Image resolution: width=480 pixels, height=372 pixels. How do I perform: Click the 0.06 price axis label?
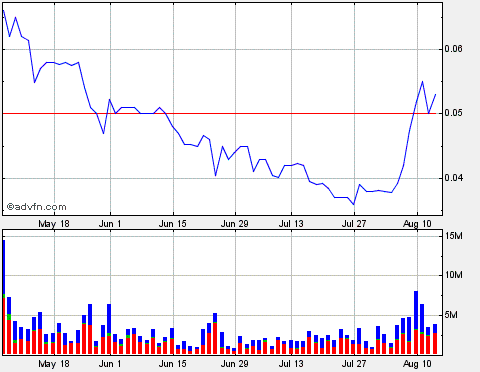pyautogui.click(x=454, y=49)
